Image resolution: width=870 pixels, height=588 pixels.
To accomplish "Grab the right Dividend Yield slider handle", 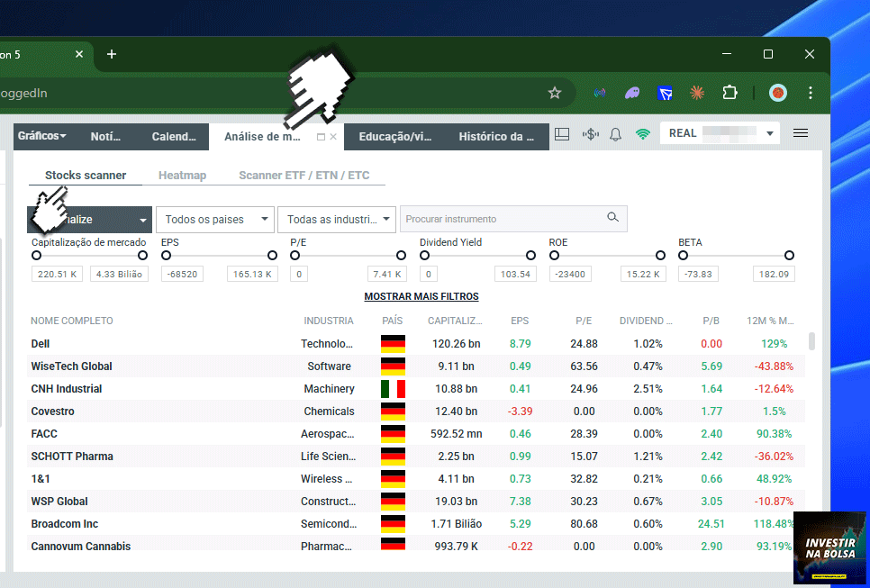I will point(530,255).
